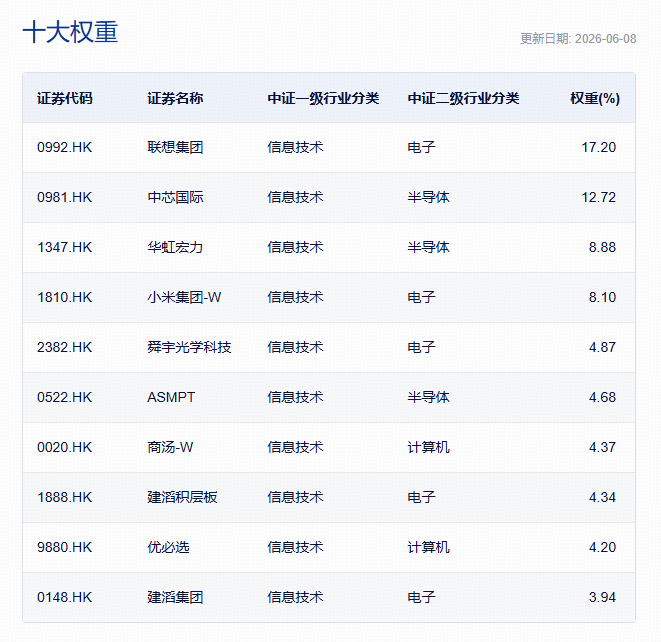Click weight value 4.20
661x642 pixels.
point(602,547)
